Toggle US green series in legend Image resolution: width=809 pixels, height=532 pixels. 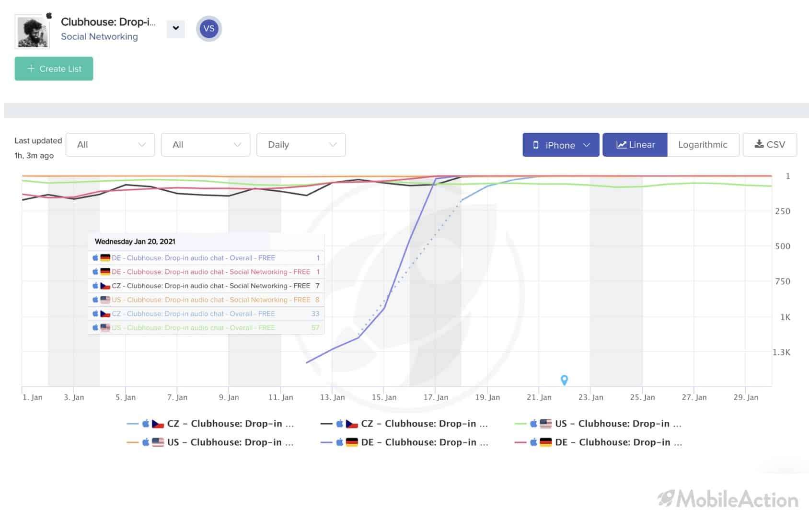click(x=598, y=424)
